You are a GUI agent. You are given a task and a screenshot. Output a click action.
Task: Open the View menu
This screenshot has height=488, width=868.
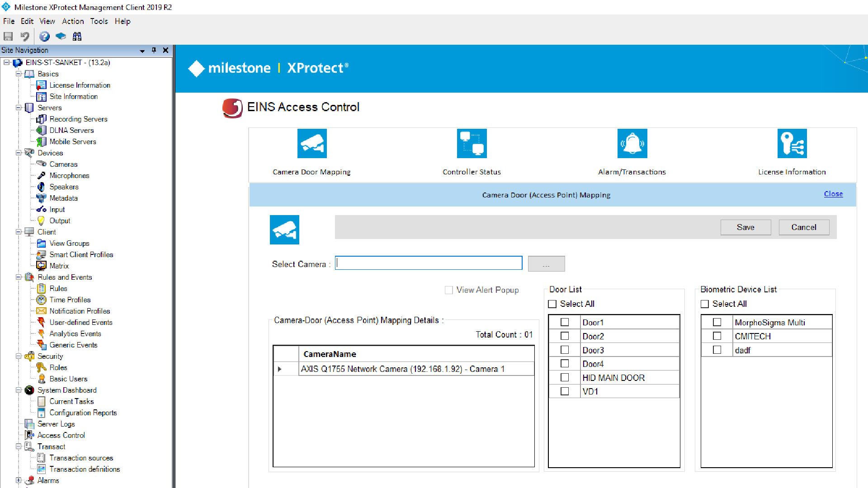coord(47,21)
